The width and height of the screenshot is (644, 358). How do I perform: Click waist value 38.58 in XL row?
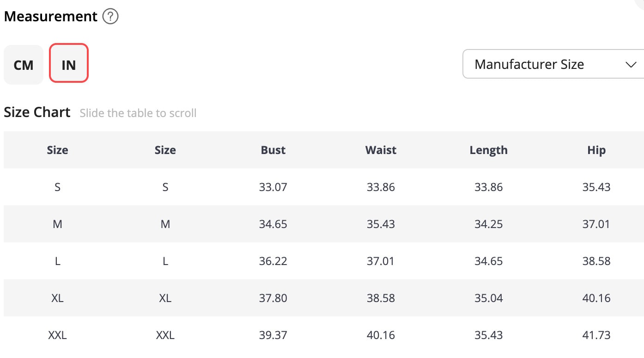point(381,298)
